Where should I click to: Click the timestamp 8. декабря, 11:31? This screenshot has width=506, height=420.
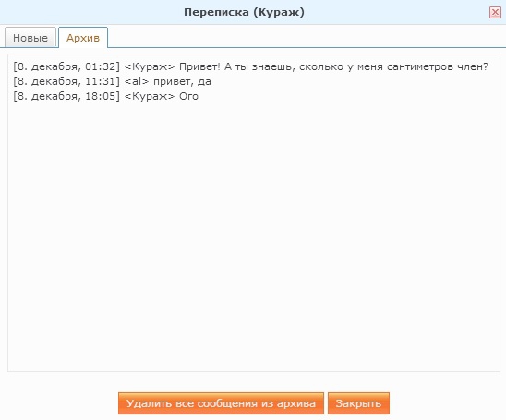(x=66, y=81)
